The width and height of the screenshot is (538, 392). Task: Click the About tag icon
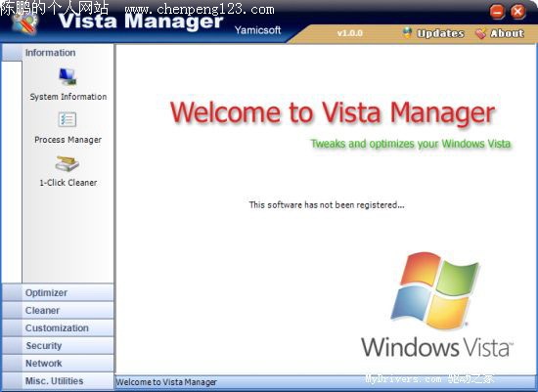click(x=481, y=33)
